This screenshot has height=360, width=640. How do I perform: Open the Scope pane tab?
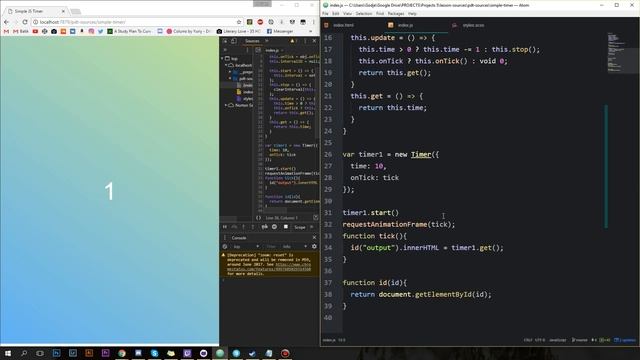(x=300, y=227)
